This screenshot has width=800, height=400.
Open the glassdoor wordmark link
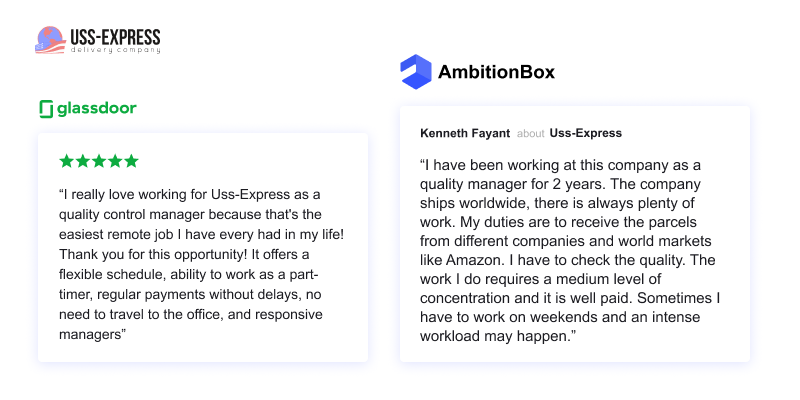pos(97,109)
